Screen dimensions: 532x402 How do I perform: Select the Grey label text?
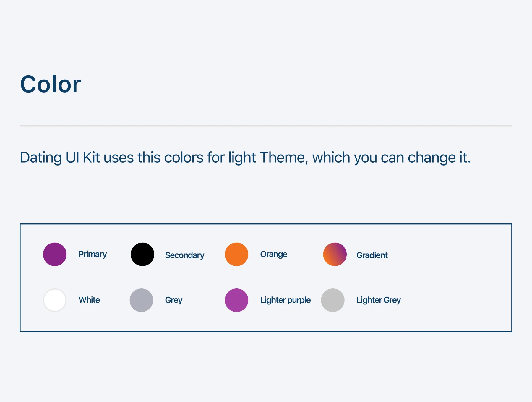click(x=174, y=300)
